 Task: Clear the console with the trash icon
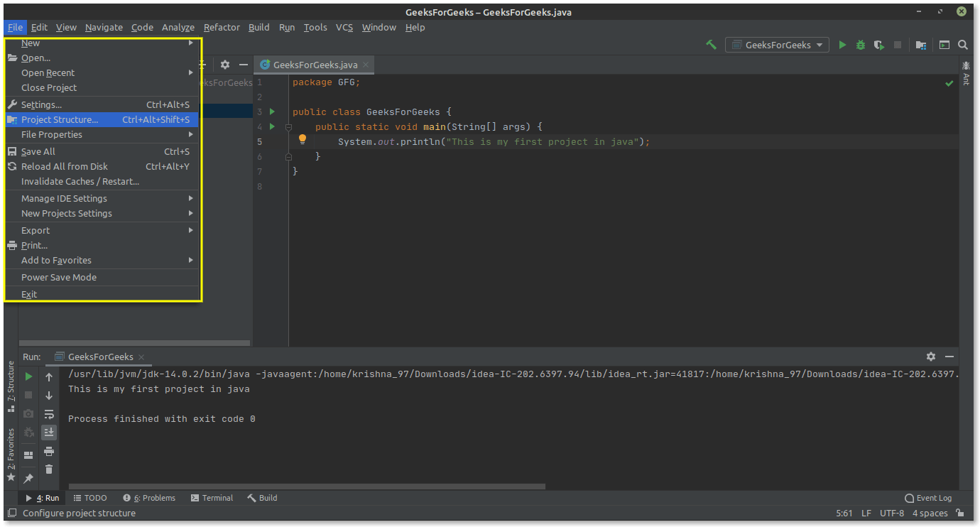[x=49, y=469]
